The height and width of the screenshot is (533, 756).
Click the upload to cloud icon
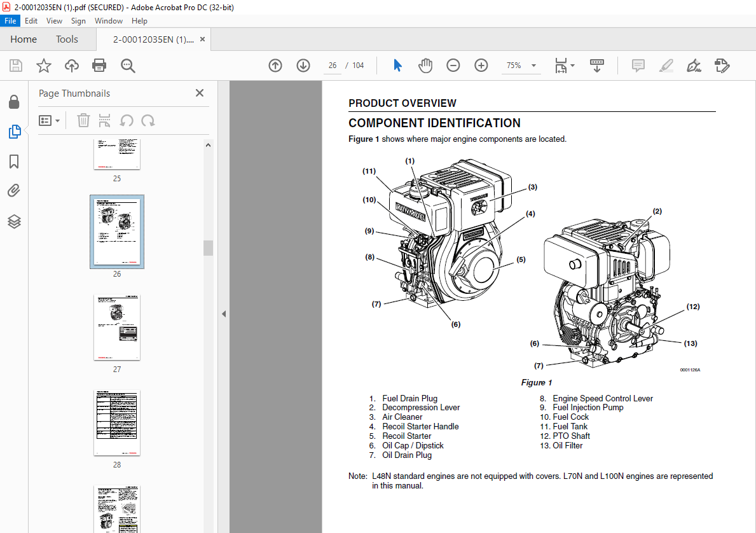pos(72,66)
